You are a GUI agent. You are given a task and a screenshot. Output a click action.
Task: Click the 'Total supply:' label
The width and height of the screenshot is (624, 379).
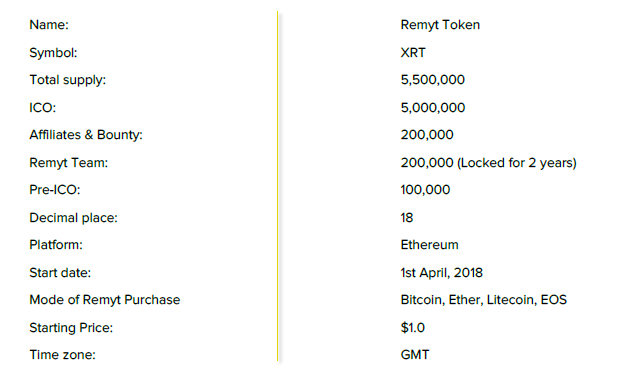click(68, 80)
